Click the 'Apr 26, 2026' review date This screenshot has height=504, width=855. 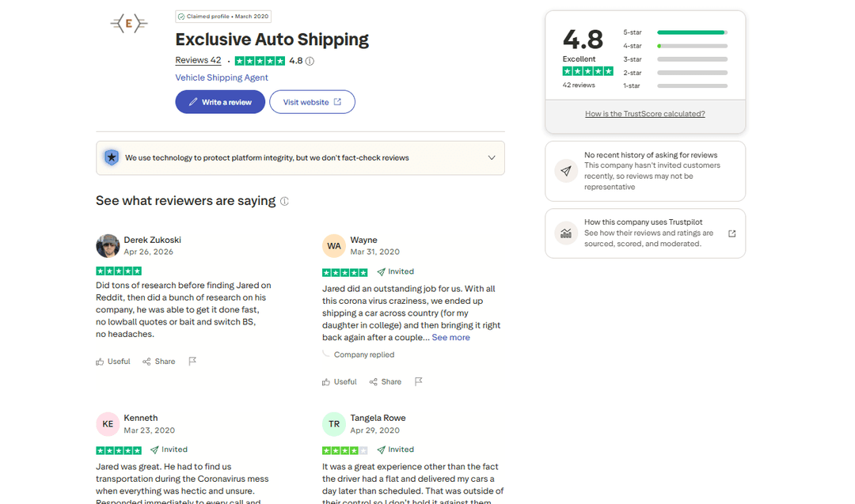tap(148, 252)
